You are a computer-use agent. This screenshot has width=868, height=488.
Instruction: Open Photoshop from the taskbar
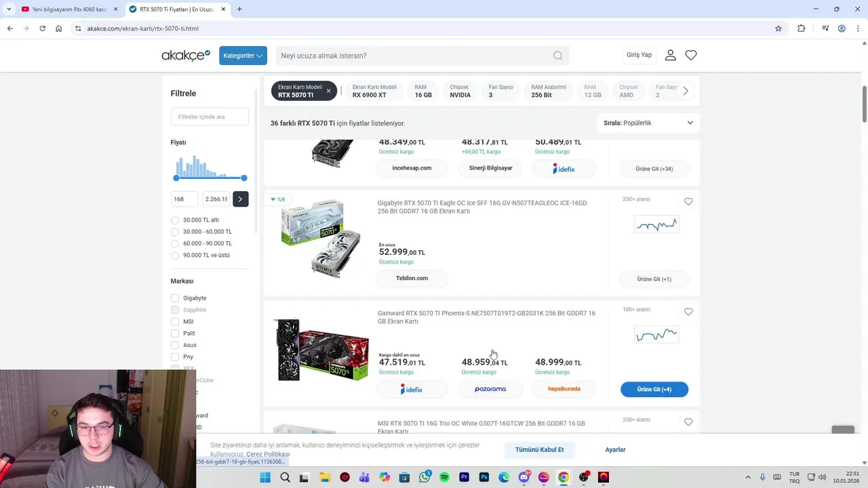484,477
